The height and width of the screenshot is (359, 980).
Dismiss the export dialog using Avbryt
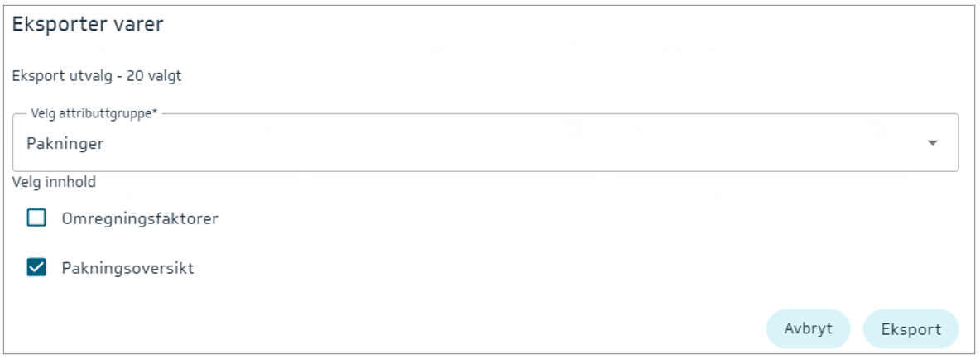(x=808, y=329)
